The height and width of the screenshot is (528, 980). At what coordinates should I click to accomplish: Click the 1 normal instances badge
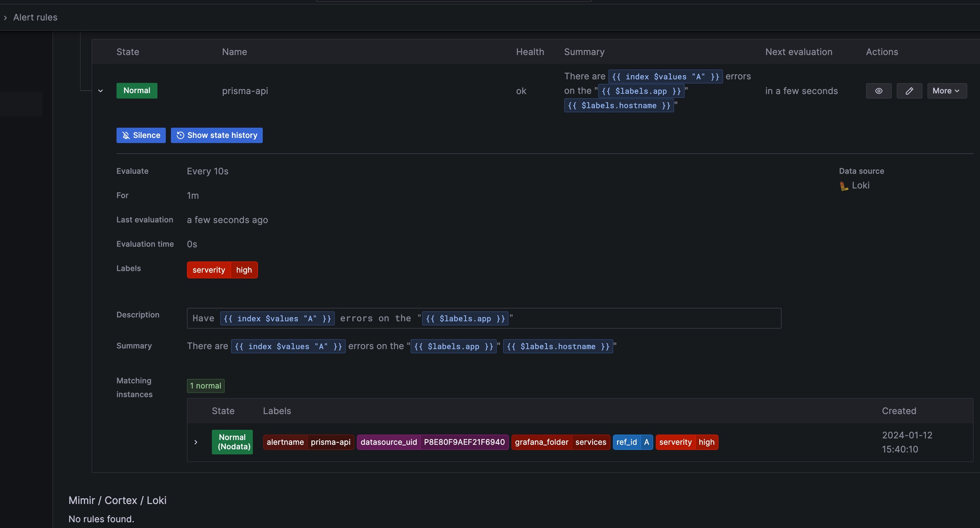205,386
